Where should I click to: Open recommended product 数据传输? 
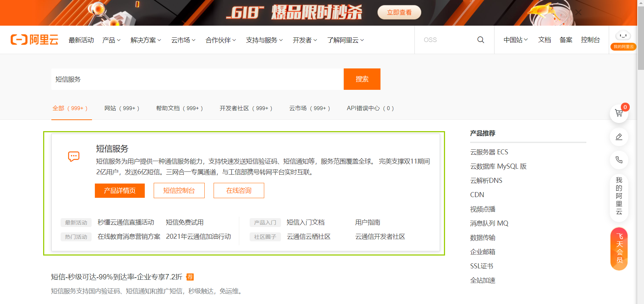click(483, 238)
